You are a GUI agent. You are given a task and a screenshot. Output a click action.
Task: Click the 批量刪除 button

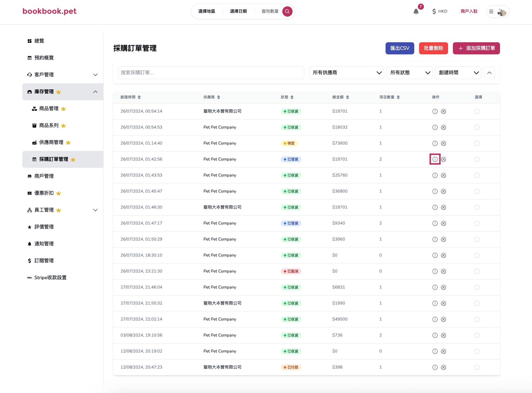click(x=433, y=48)
